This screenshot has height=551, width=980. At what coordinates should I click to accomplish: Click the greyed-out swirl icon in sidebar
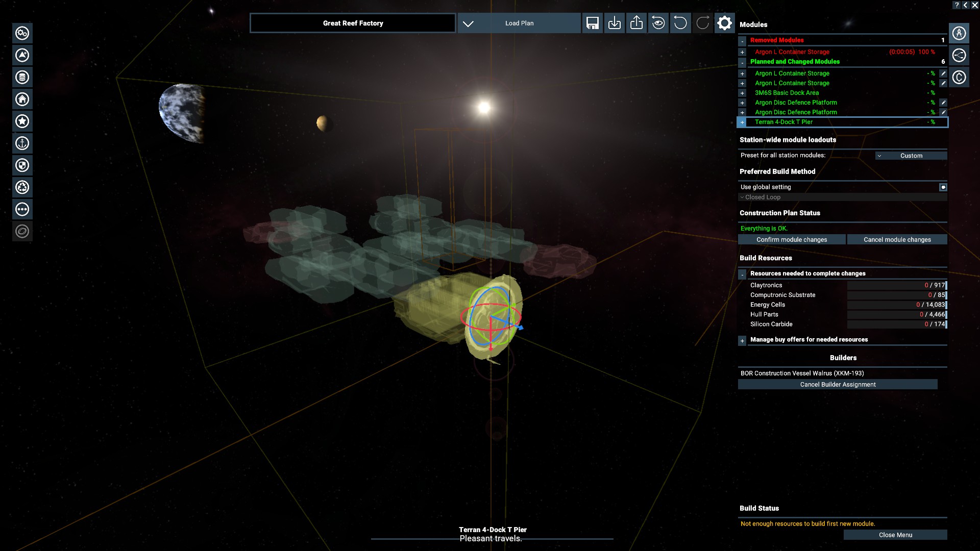(x=22, y=231)
